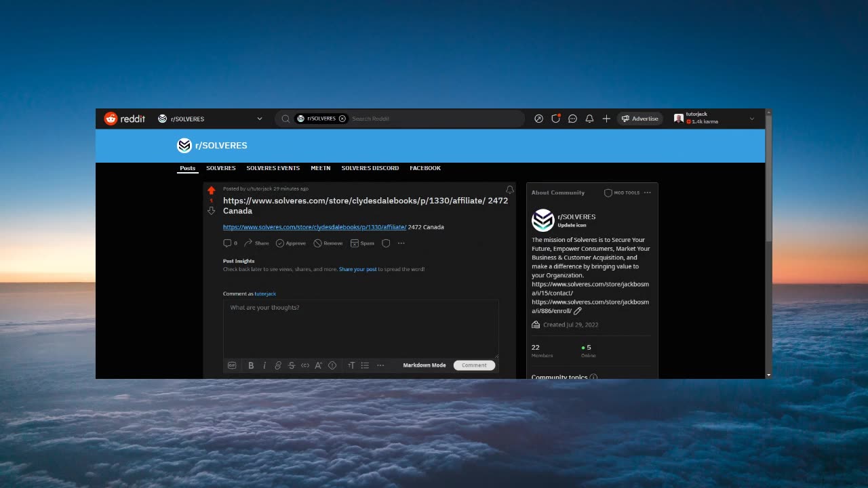
Task: Toggle heading formatting in comment editor
Action: (351, 365)
